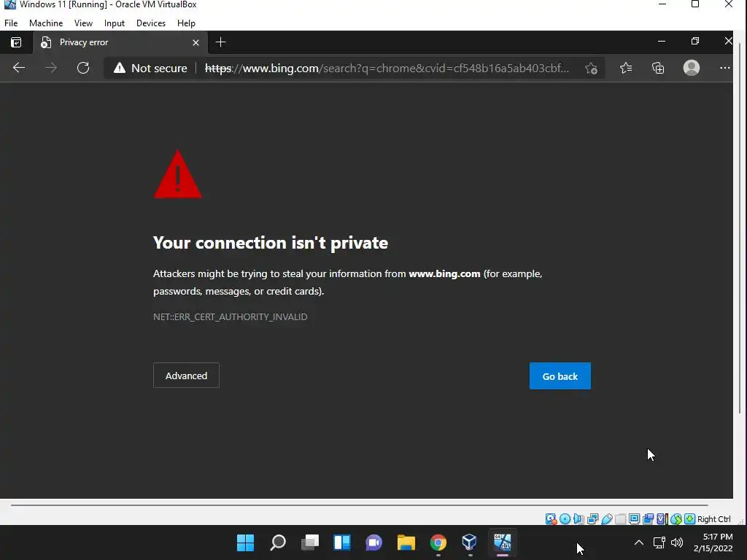Open the VirtualBox Devices menu
This screenshot has width=747, height=560.
pyautogui.click(x=151, y=23)
